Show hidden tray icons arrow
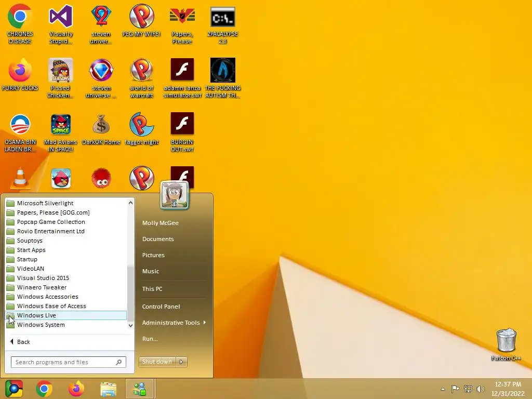Image resolution: width=532 pixels, height=399 pixels. point(443,389)
